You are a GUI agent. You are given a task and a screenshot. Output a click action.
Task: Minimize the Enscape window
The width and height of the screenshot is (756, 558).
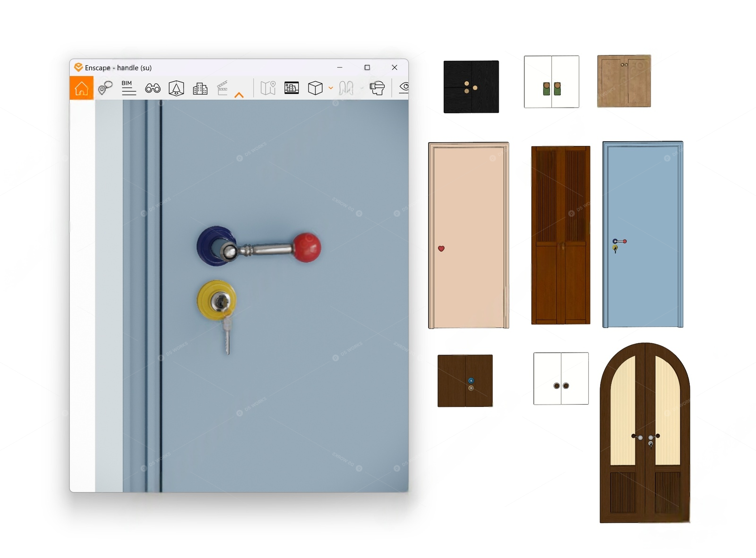[x=340, y=68]
